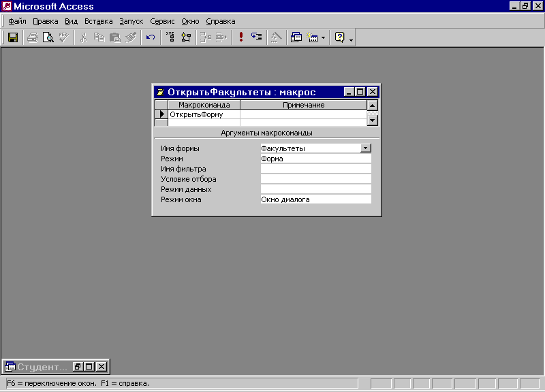The image size is (545, 392).
Task: Toggle the Macro Names column icon
Action: coord(170,37)
